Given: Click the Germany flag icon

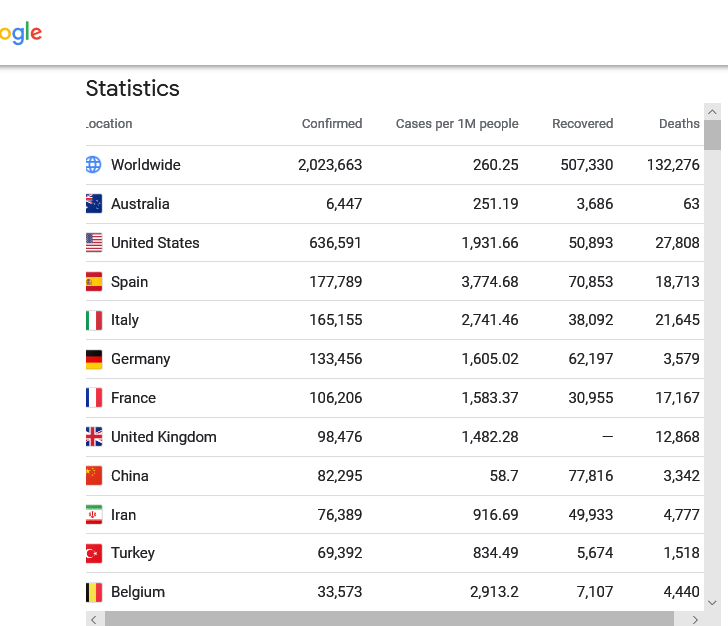Looking at the screenshot, I should coord(94,359).
